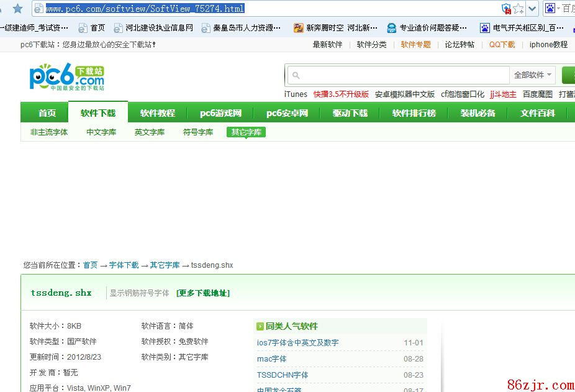Go to 软件排行榜 in navigation bar
Screen dimensions: 575x392
(x=414, y=113)
